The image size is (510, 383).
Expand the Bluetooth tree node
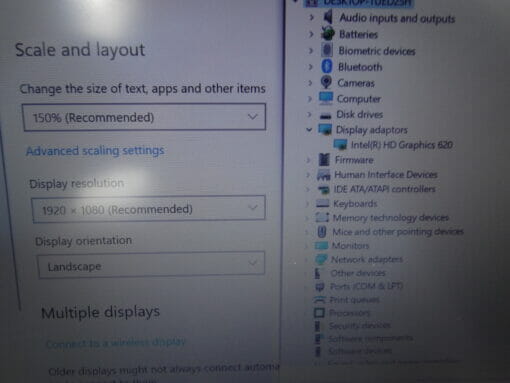click(x=311, y=67)
